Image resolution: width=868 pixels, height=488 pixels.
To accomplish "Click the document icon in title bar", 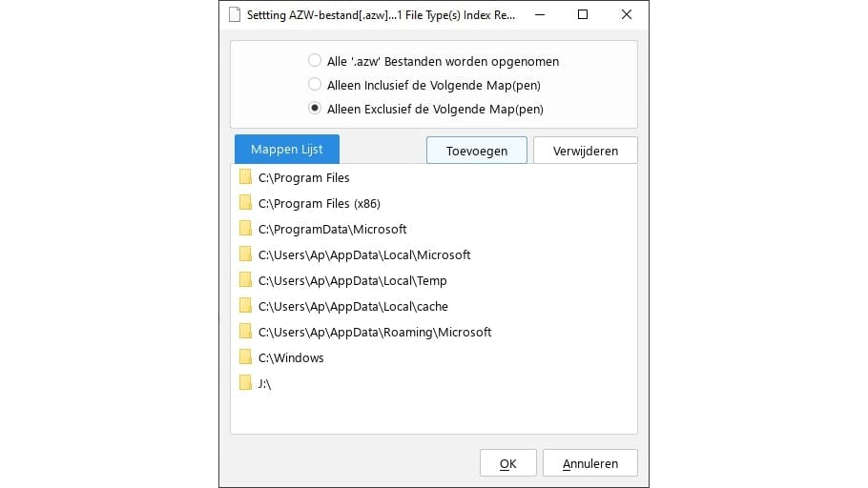I will point(235,14).
